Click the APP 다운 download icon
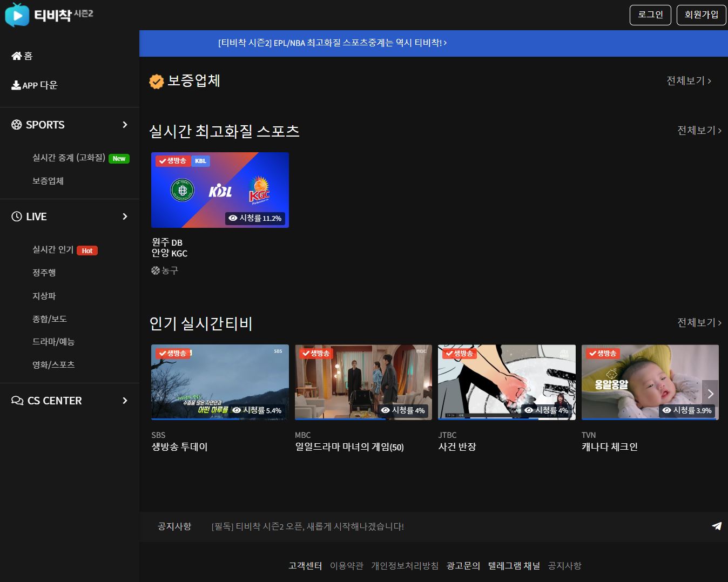 point(16,85)
